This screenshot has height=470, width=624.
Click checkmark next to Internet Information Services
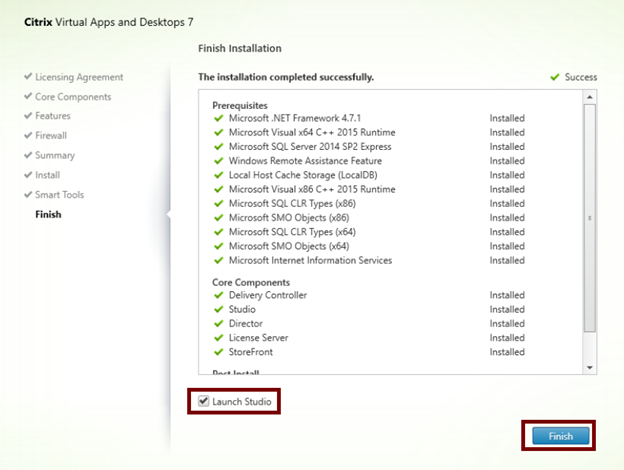[x=218, y=260]
